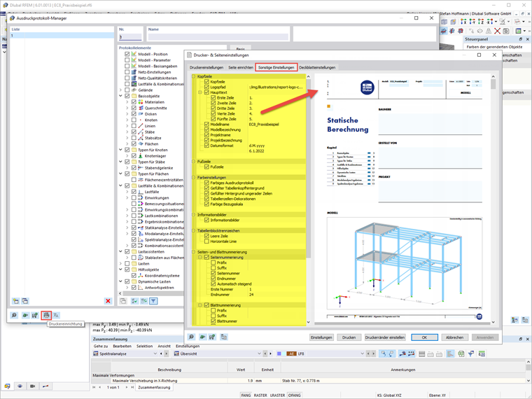The width and height of the screenshot is (532, 399).
Task: Switch to Sonstige Einstellungen tab
Action: point(276,67)
